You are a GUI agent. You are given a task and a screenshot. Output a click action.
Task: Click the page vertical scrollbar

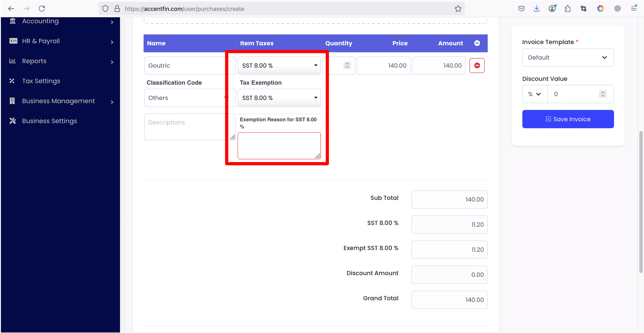[641, 202]
